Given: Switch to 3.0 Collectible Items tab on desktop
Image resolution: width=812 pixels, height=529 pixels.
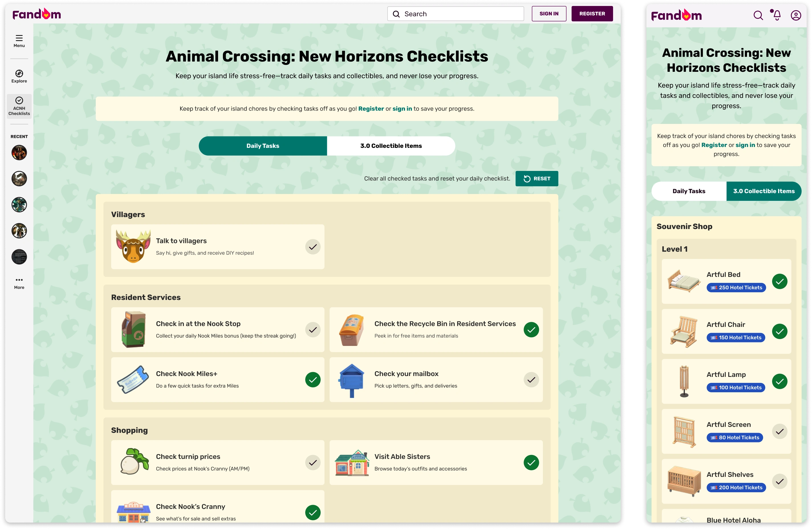Looking at the screenshot, I should 391,146.
